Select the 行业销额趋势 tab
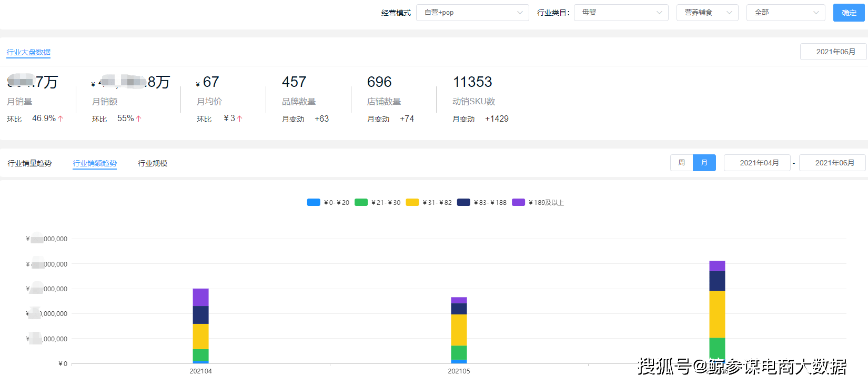 [x=95, y=163]
